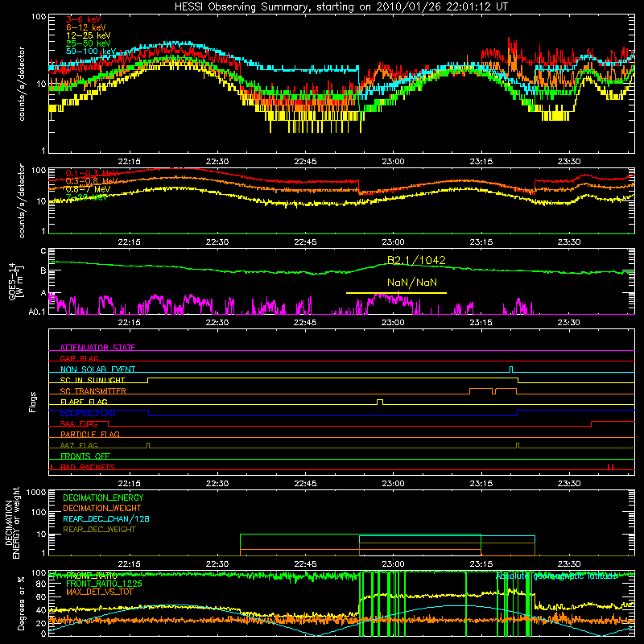Screen dimensions: 644x644
Task: Select the 6-12 keV legend label
Action: pos(86,27)
